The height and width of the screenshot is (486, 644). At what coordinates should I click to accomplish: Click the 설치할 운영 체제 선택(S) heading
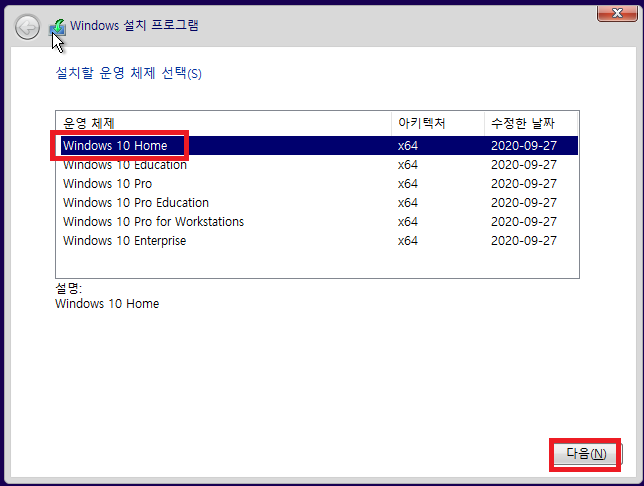tap(129, 73)
